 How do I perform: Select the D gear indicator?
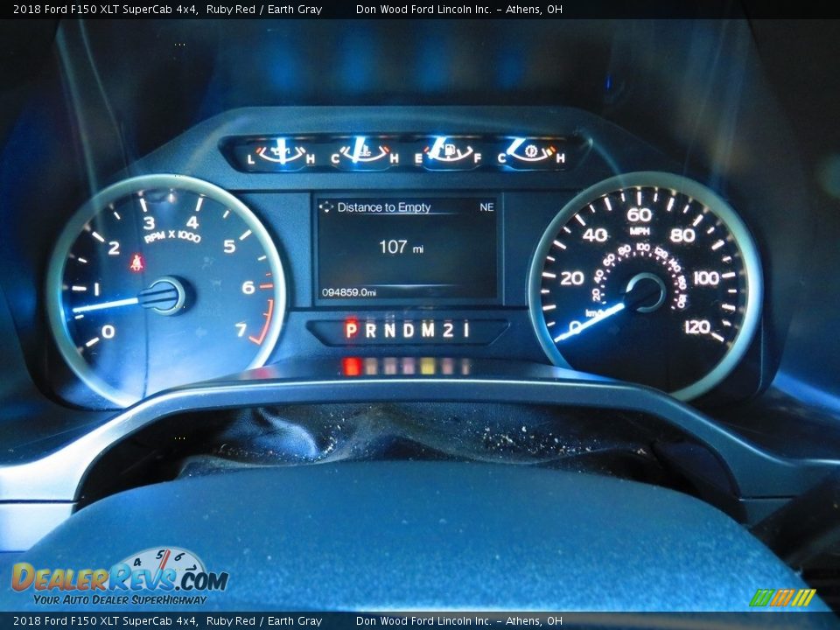click(409, 330)
